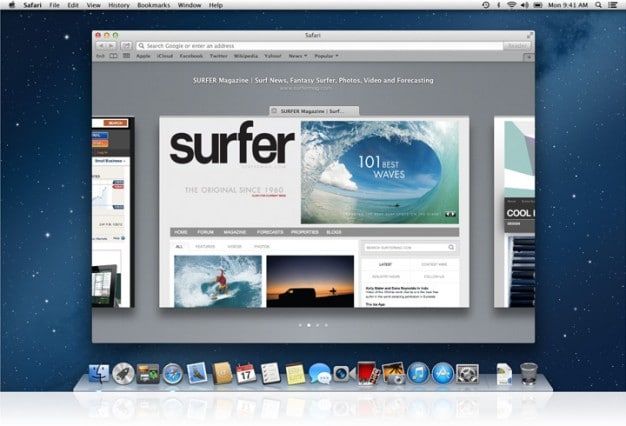The image size is (626, 426).
Task: Open App Store icon in Dock
Action: [443, 374]
